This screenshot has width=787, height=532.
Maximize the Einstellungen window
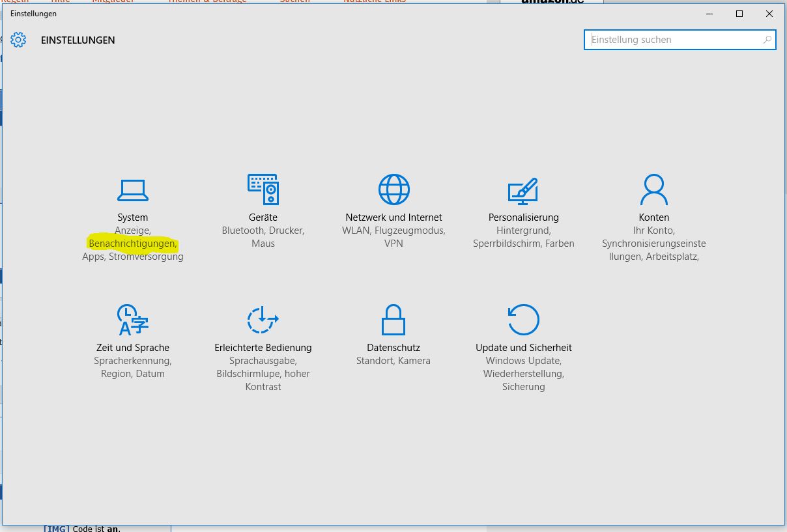[739, 14]
